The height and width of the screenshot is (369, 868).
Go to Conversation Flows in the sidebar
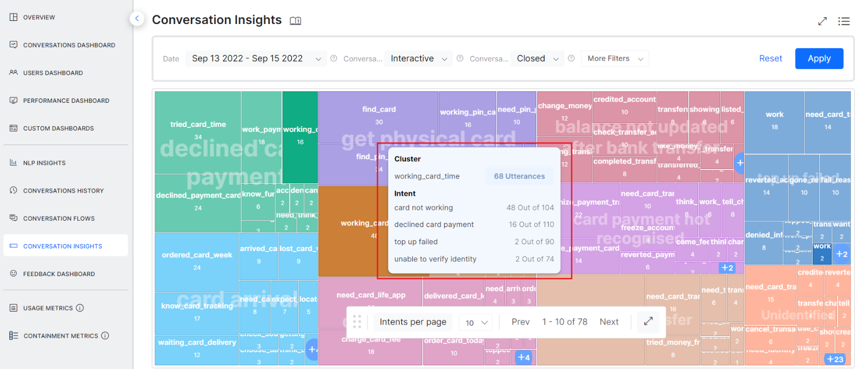[59, 218]
